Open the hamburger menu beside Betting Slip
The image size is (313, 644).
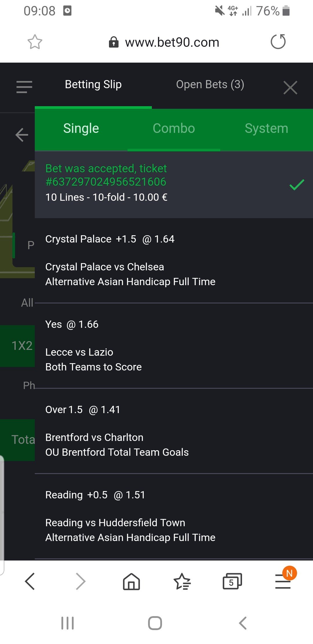(24, 87)
